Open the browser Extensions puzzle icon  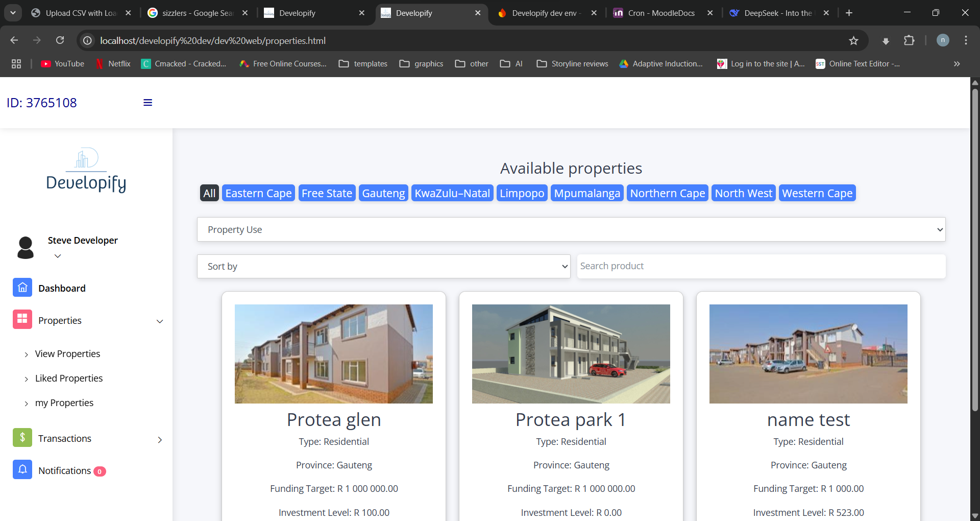[x=909, y=41]
